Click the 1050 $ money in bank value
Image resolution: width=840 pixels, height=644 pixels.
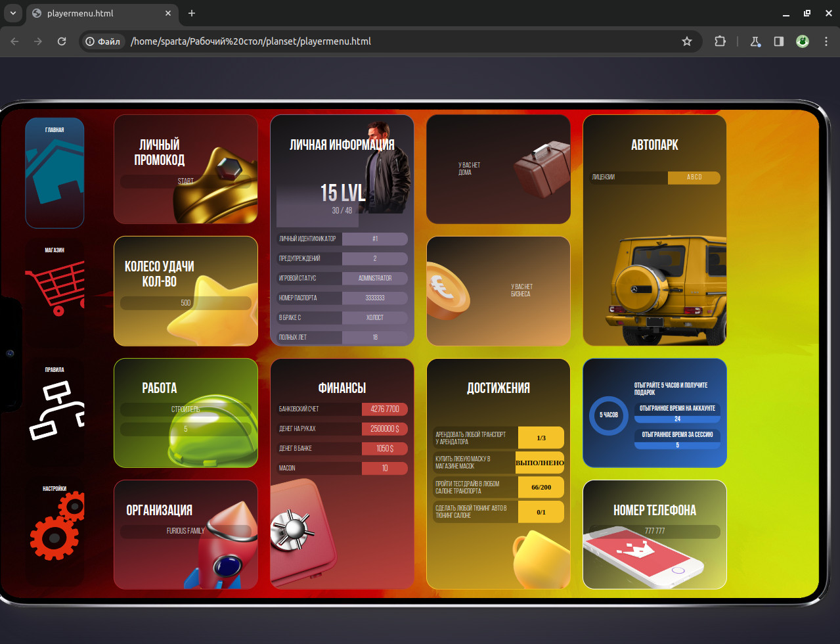click(385, 449)
